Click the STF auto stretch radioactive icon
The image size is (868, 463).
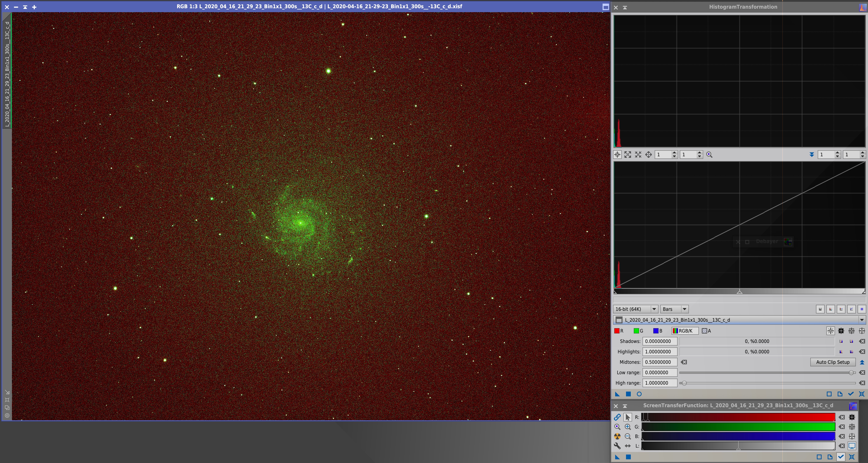click(x=617, y=436)
